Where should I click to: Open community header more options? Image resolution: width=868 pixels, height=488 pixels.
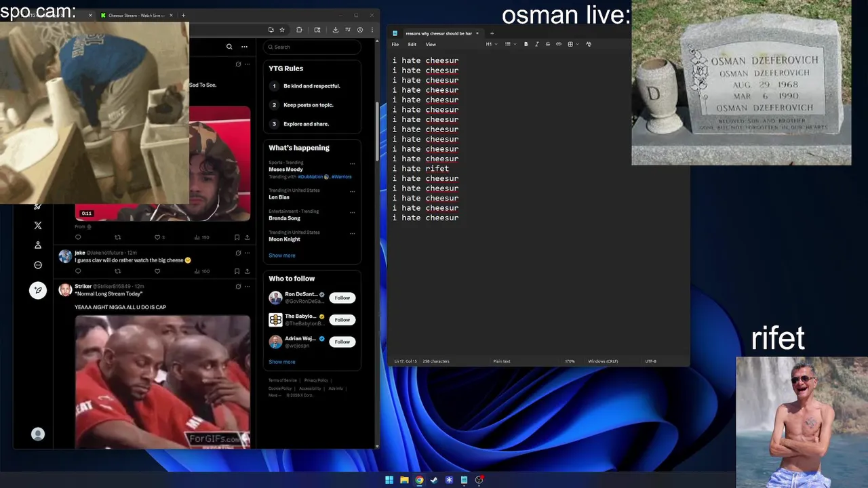point(244,47)
